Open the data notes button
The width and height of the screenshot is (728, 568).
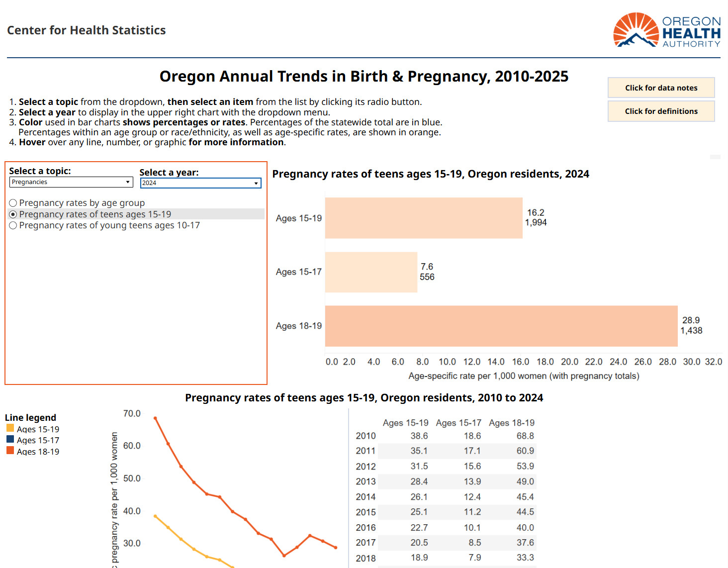[661, 88]
